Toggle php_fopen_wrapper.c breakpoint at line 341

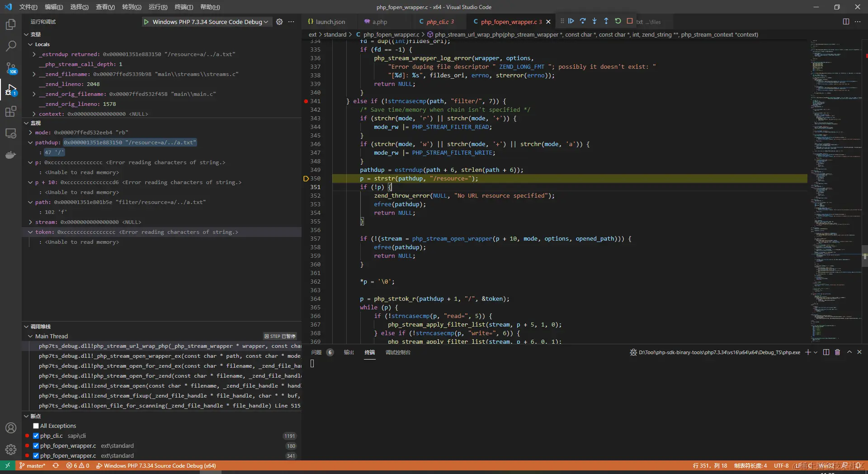(x=36, y=456)
